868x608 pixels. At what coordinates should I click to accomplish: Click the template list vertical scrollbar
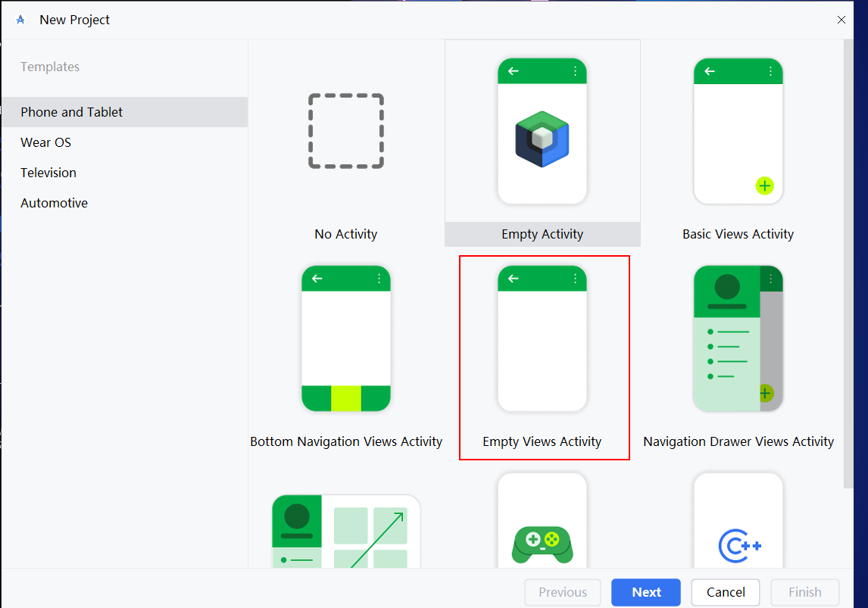click(848, 264)
